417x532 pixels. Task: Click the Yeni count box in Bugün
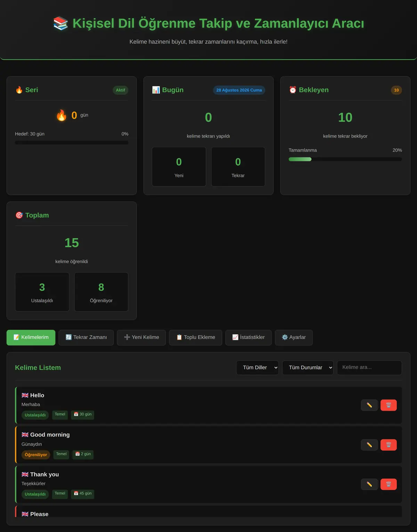[179, 167]
